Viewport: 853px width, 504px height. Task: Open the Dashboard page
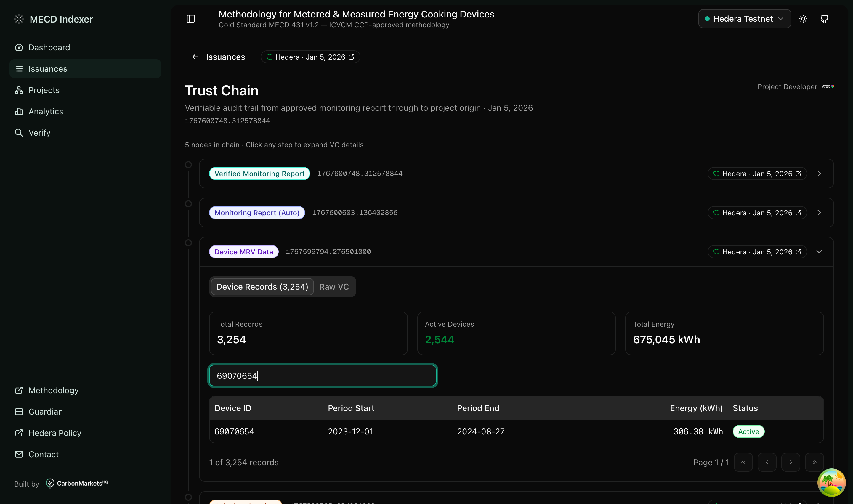click(49, 48)
